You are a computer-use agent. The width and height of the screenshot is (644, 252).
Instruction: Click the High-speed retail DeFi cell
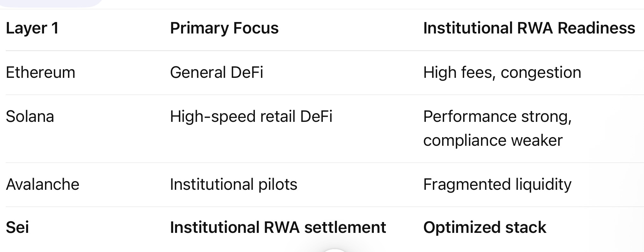pos(251,117)
